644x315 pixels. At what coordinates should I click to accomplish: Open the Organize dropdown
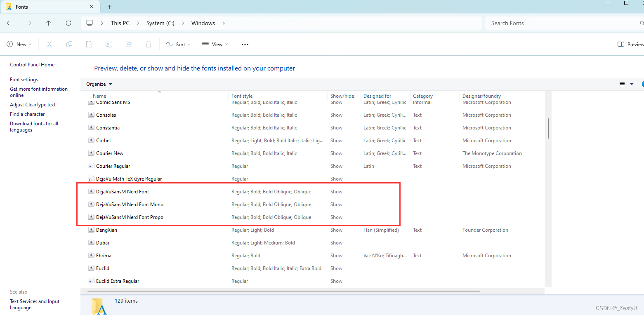(x=99, y=84)
